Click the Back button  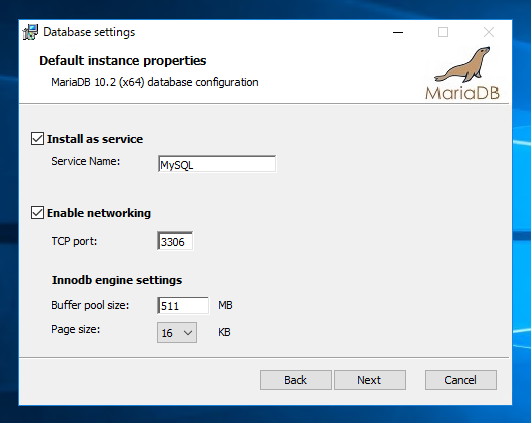tap(296, 380)
